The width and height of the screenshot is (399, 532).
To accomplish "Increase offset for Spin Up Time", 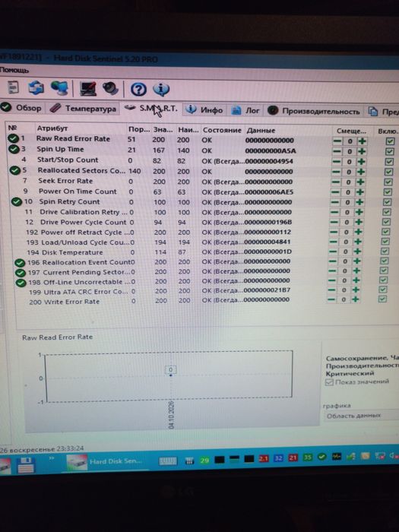I will point(361,151).
